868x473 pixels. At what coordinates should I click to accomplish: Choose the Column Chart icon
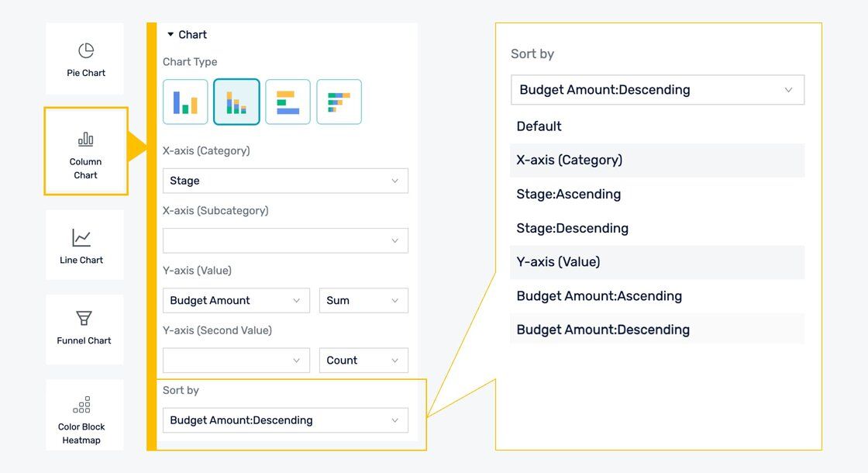pyautogui.click(x=86, y=139)
